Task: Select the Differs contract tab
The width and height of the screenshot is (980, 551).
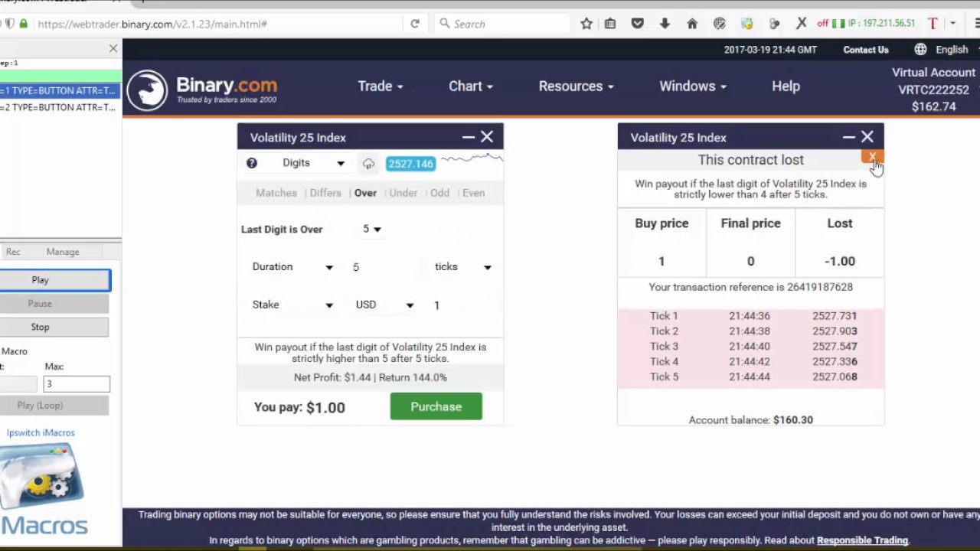Action: (325, 193)
